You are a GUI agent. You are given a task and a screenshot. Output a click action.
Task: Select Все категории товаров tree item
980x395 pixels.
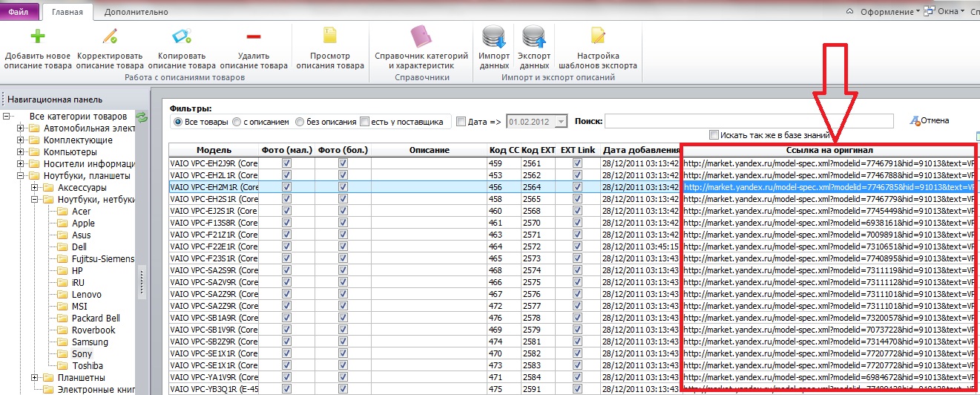[78, 117]
